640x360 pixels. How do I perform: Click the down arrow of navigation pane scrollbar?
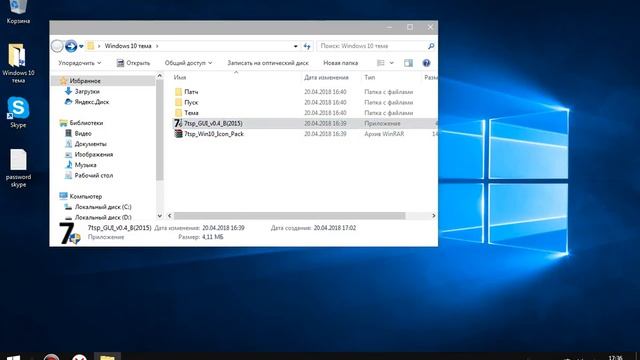point(160,216)
